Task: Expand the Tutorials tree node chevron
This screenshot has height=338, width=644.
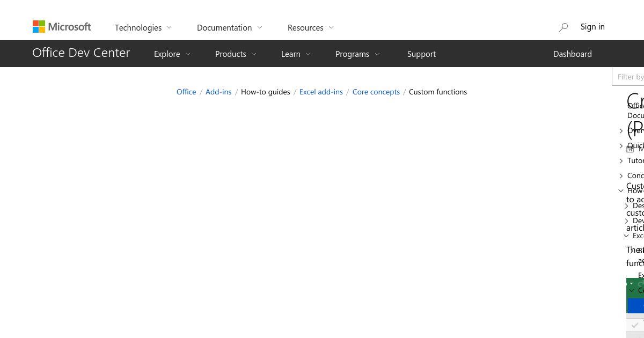Action: tap(621, 160)
